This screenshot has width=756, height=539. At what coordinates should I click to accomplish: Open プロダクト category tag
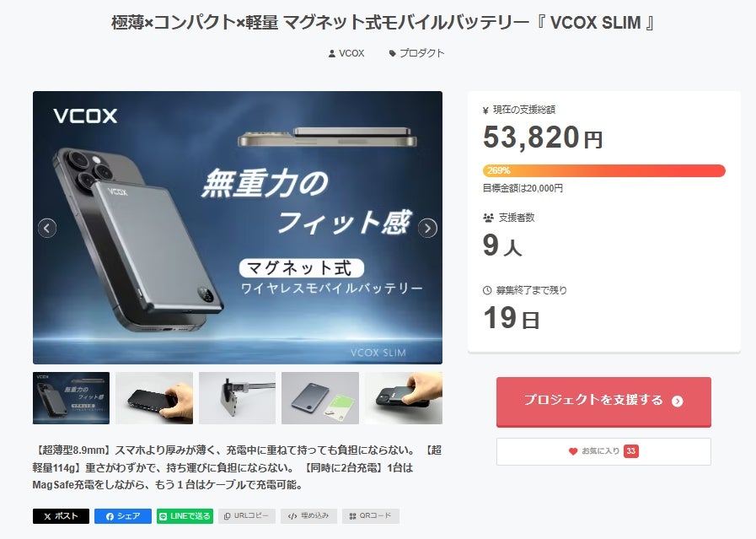click(416, 53)
